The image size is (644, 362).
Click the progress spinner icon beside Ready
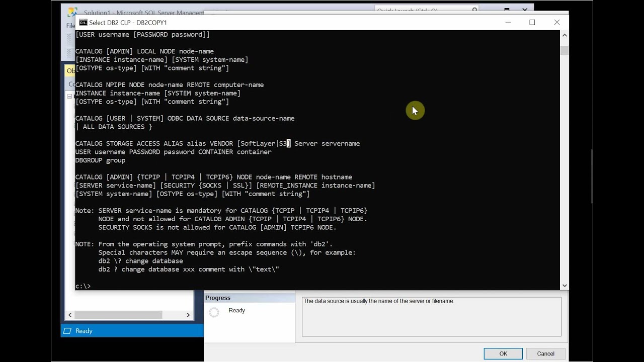(x=214, y=312)
